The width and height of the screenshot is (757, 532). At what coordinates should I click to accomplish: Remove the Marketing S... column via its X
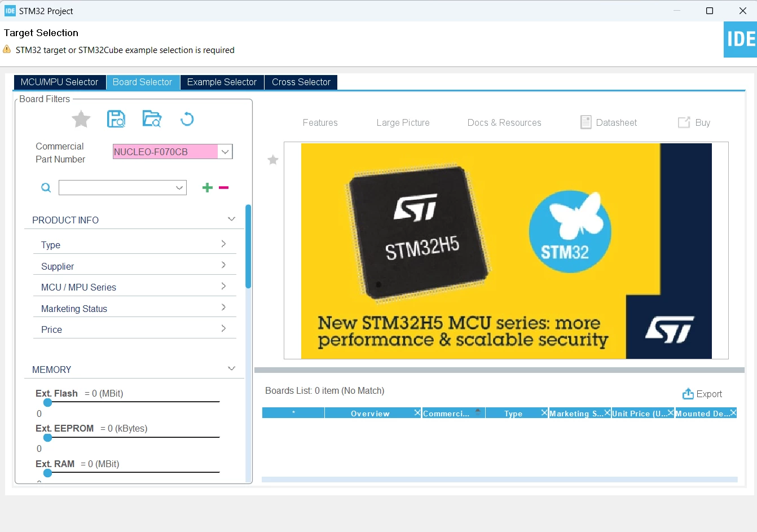(x=608, y=413)
